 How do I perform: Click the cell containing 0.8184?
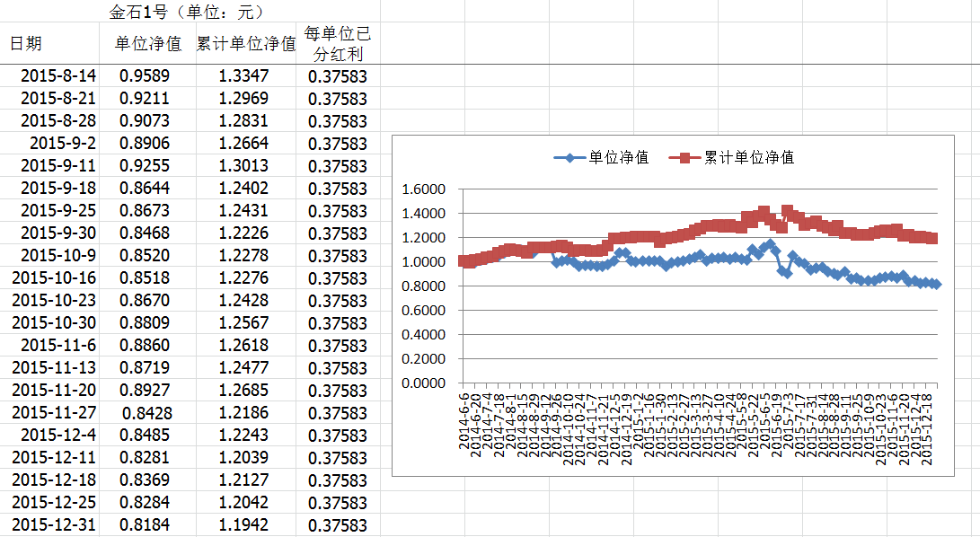point(145,525)
